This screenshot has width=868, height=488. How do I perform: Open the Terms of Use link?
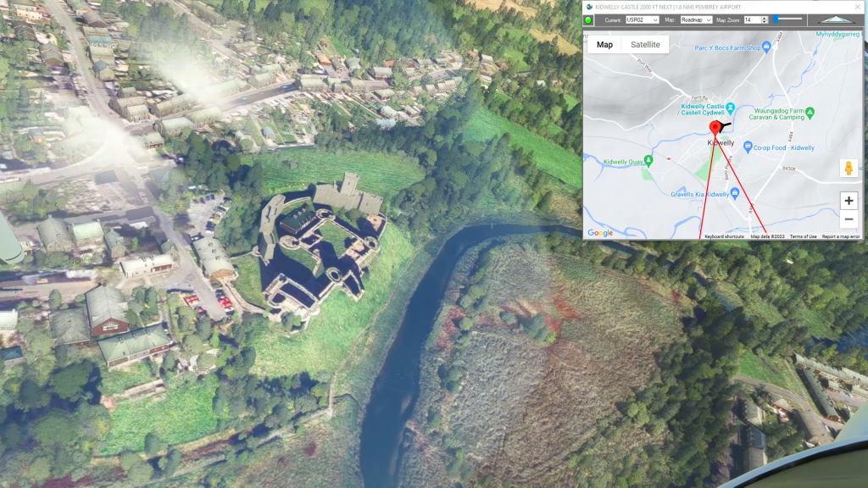point(803,236)
